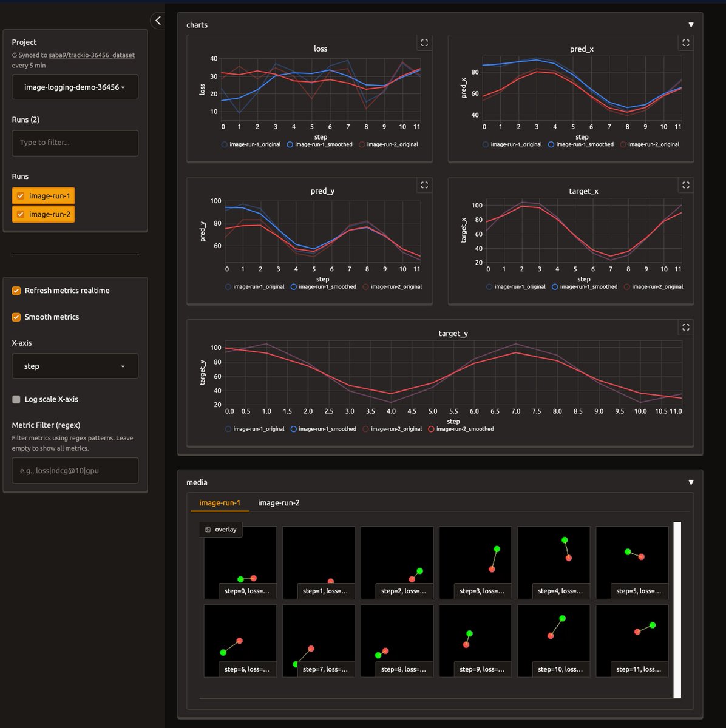The width and height of the screenshot is (726, 728).
Task: Expand target_y chart to fullscreen
Action: click(685, 328)
